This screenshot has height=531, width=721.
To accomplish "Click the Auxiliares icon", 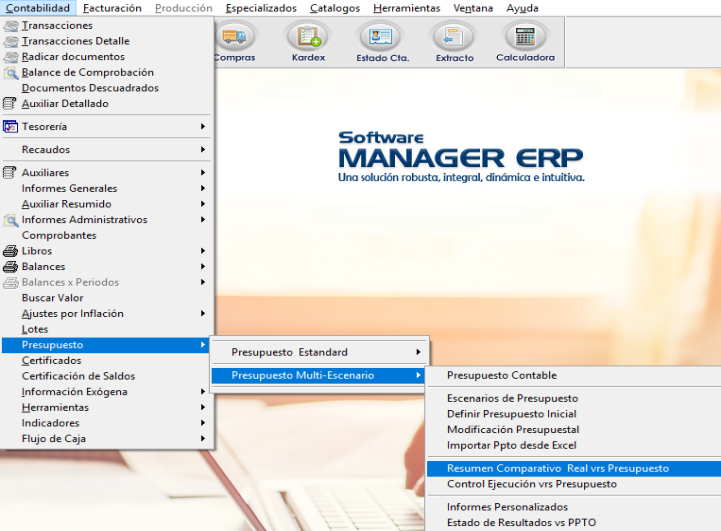I will (10, 172).
